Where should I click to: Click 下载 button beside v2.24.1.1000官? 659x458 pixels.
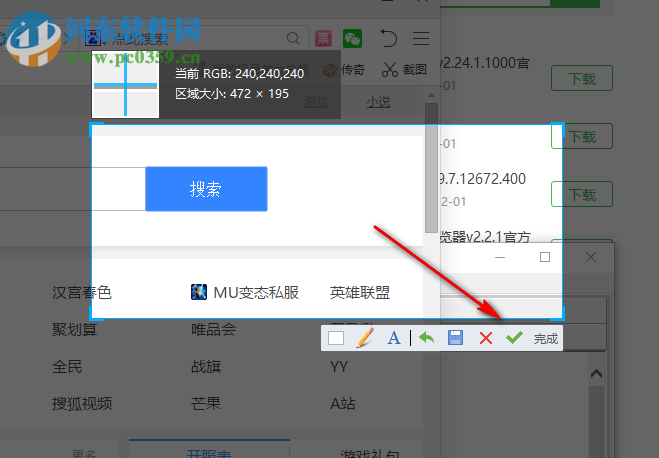coord(582,78)
